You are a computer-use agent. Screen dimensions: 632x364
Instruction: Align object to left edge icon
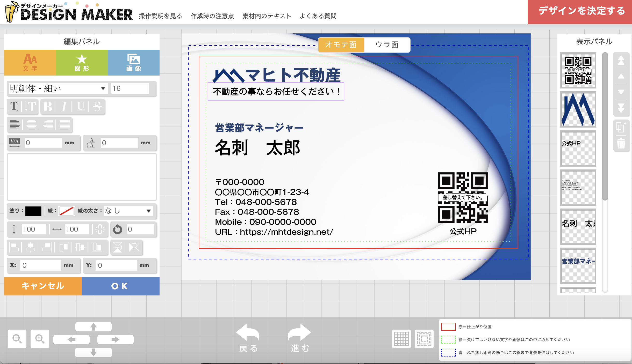coord(14,247)
